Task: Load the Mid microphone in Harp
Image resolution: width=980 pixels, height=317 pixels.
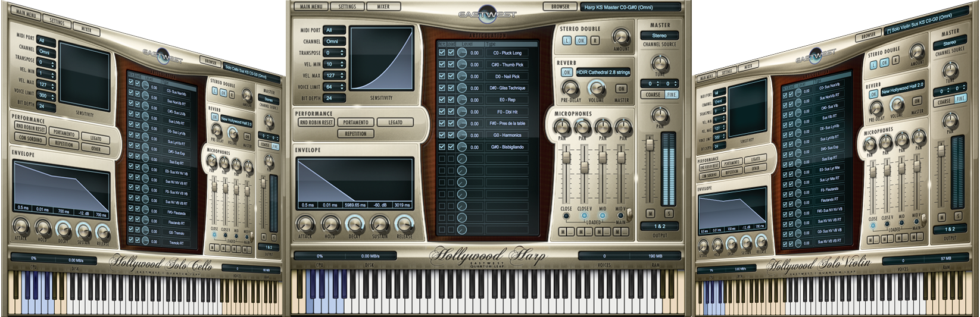Action: coord(603,216)
